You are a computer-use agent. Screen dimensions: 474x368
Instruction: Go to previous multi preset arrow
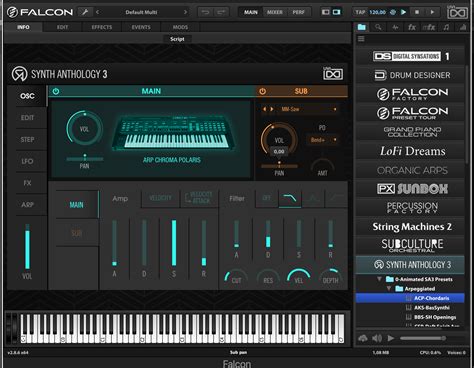click(98, 12)
